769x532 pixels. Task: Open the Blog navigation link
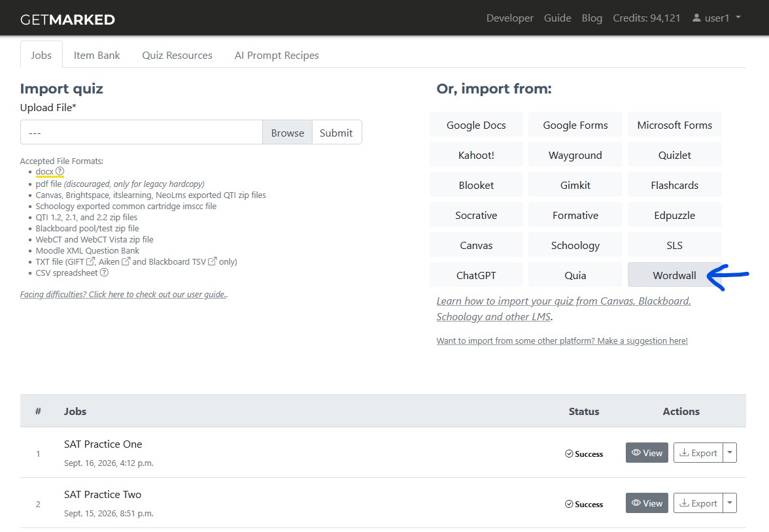[591, 18]
